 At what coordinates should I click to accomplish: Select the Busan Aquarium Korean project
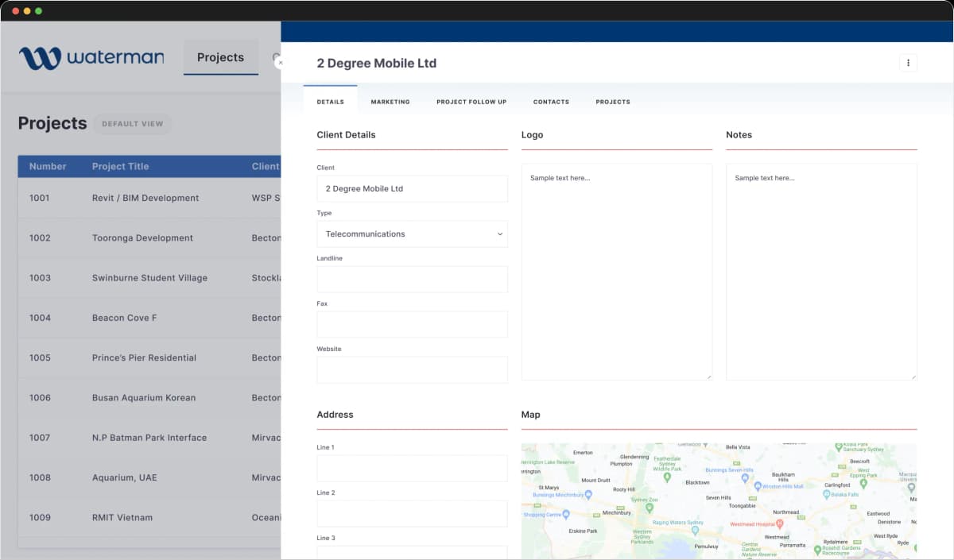click(x=149, y=397)
